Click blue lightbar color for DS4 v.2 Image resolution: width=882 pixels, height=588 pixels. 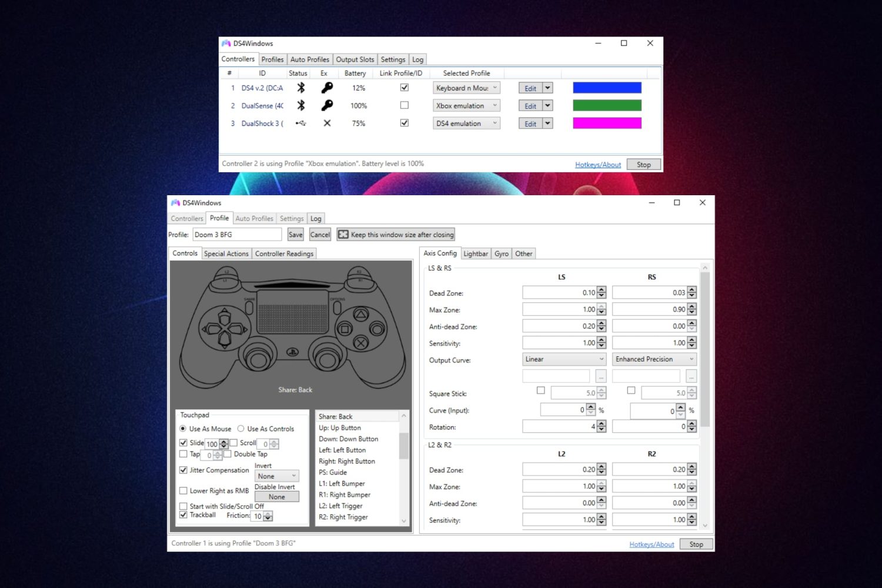[607, 88]
